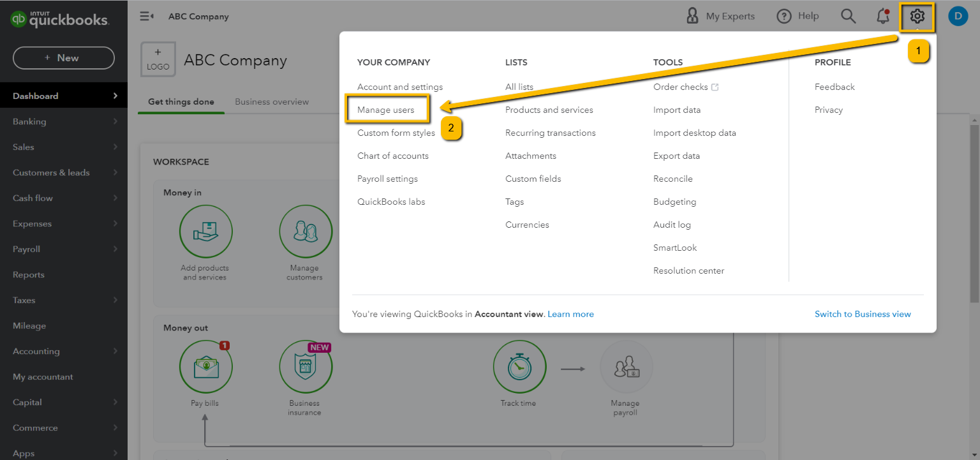This screenshot has width=980, height=460.
Task: Select Manage users in settings menu
Action: (x=386, y=110)
